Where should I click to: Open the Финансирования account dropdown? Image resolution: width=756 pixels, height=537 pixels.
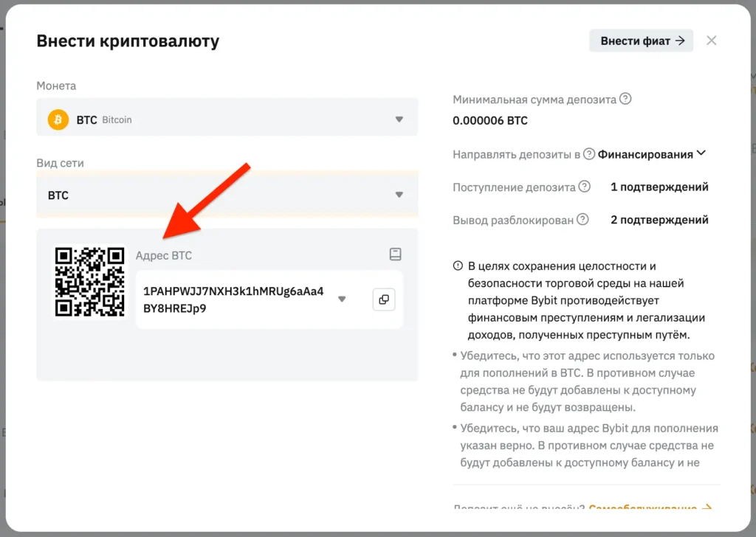pos(651,154)
